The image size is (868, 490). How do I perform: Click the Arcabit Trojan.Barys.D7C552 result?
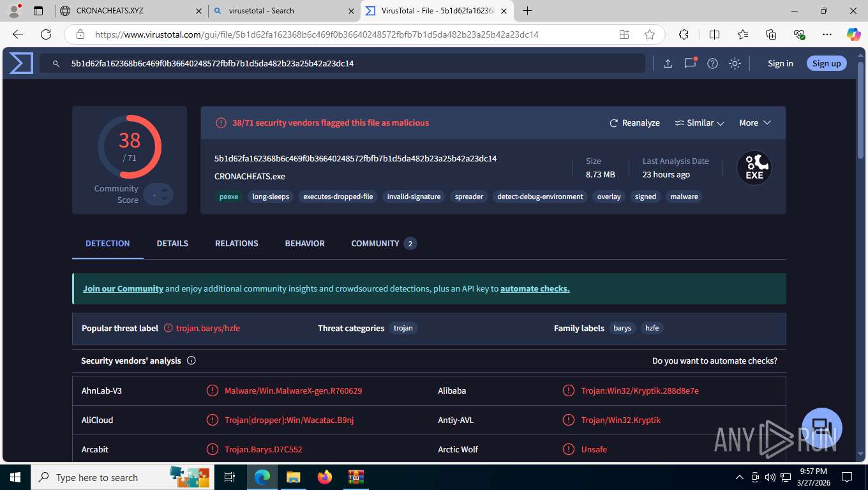[264, 449]
